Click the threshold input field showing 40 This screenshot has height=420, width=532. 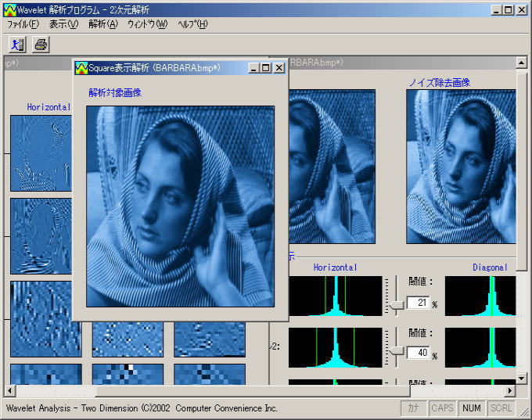(x=418, y=353)
